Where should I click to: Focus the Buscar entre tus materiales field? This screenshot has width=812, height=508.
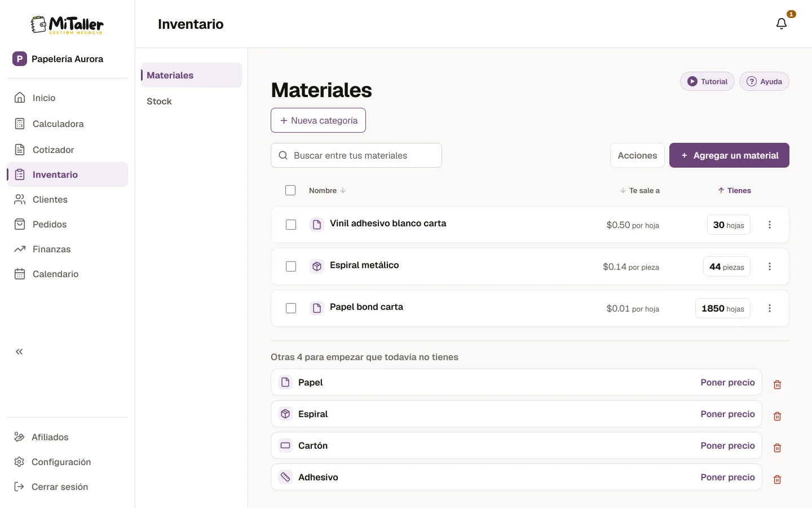point(356,155)
